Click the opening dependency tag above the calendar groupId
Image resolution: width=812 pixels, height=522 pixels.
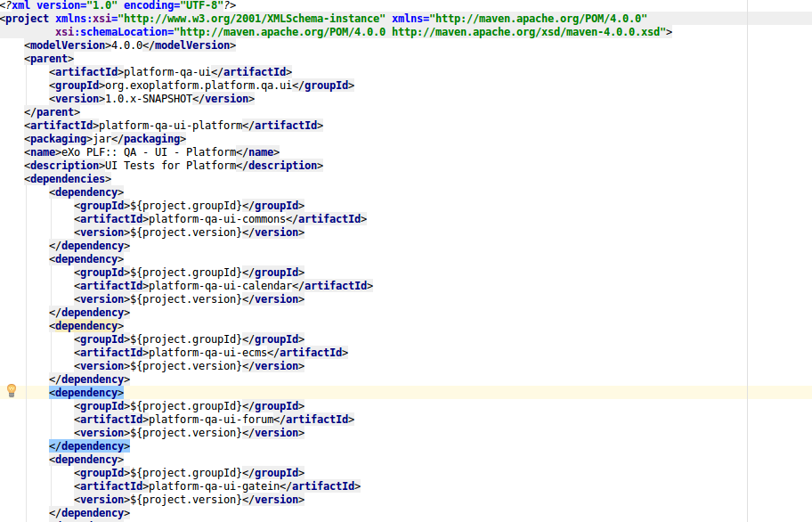click(86, 259)
